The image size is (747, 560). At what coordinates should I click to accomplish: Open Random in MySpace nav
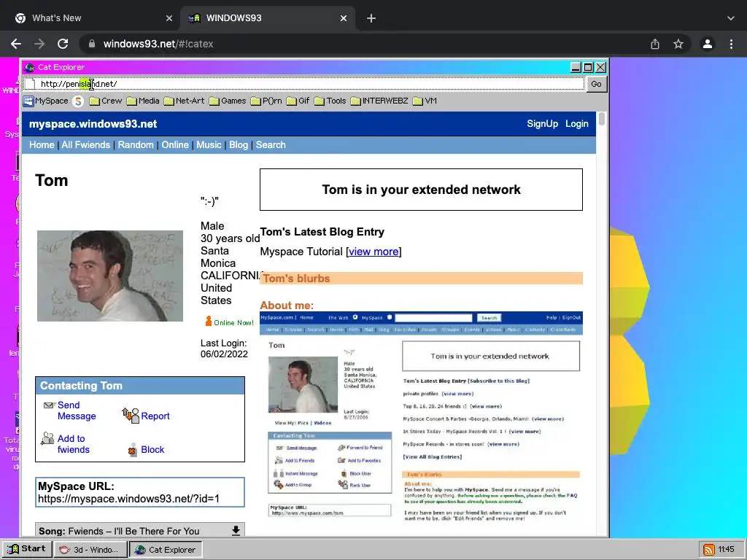pyautogui.click(x=136, y=145)
